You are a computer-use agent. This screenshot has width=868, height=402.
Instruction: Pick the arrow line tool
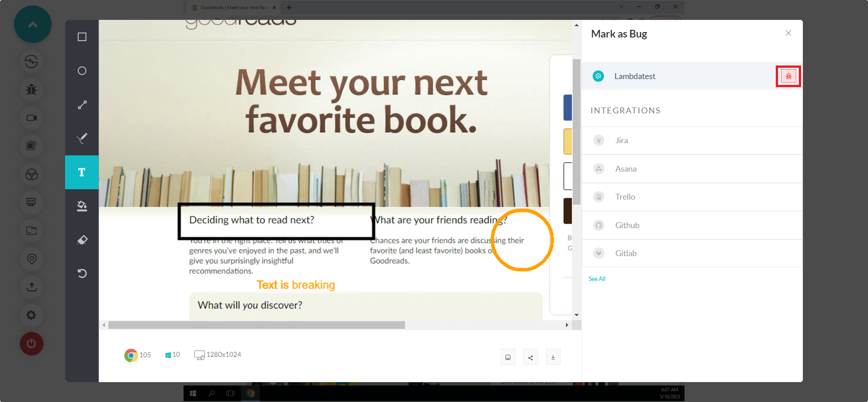(x=82, y=105)
